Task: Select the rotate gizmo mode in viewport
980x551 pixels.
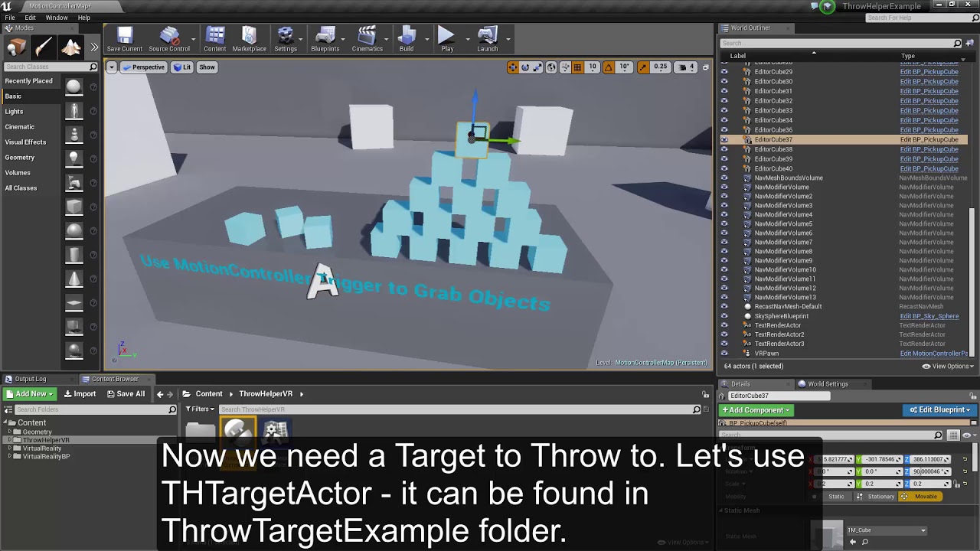Action: (x=525, y=67)
